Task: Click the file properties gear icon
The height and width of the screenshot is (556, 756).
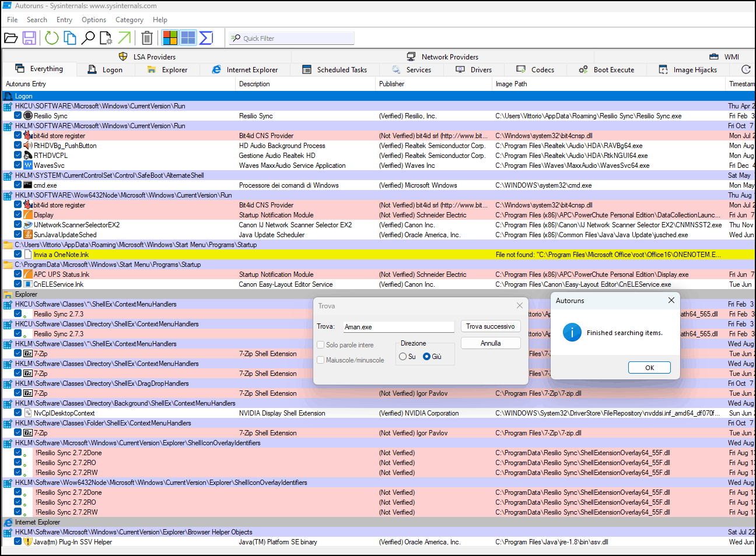Action: tap(106, 38)
